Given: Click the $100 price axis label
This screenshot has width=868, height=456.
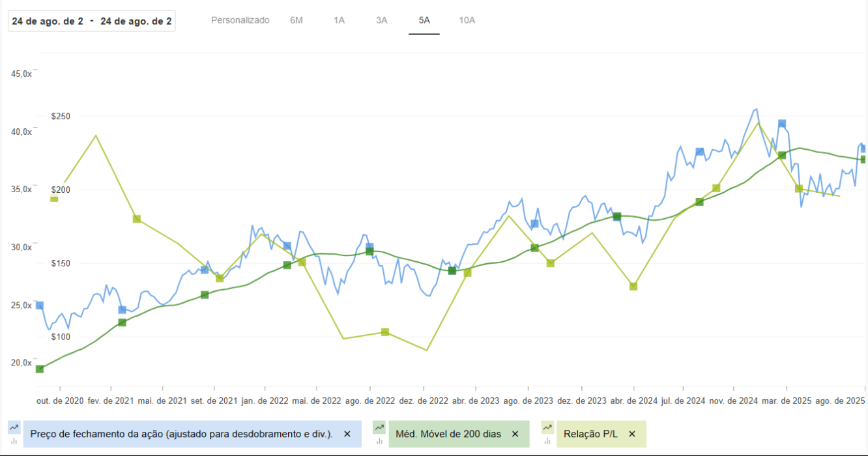Looking at the screenshot, I should click(x=61, y=337).
